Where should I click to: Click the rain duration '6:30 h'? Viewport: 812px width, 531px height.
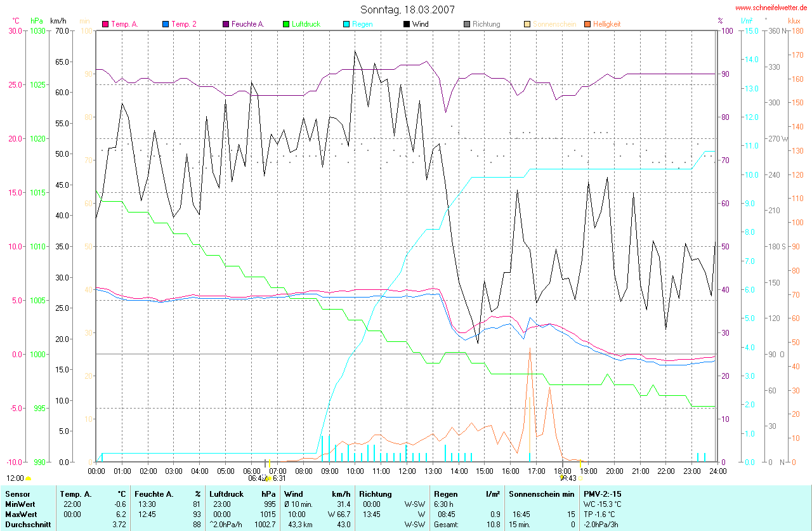(x=444, y=504)
